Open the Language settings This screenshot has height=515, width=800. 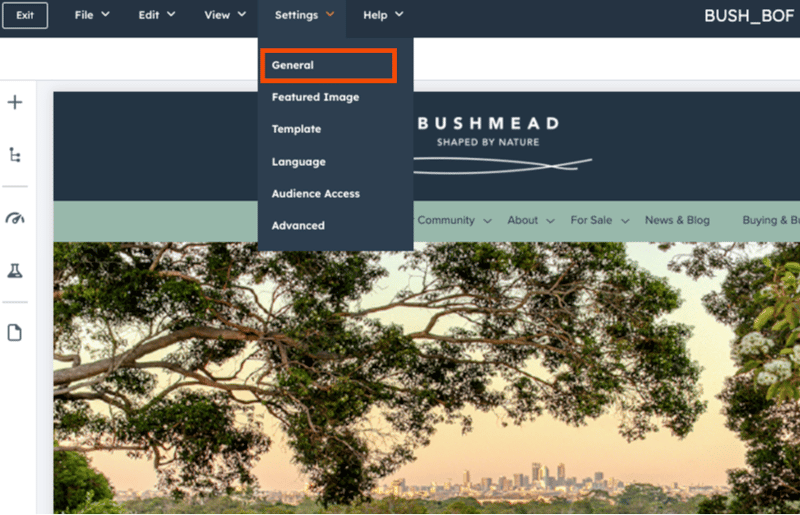tap(298, 162)
